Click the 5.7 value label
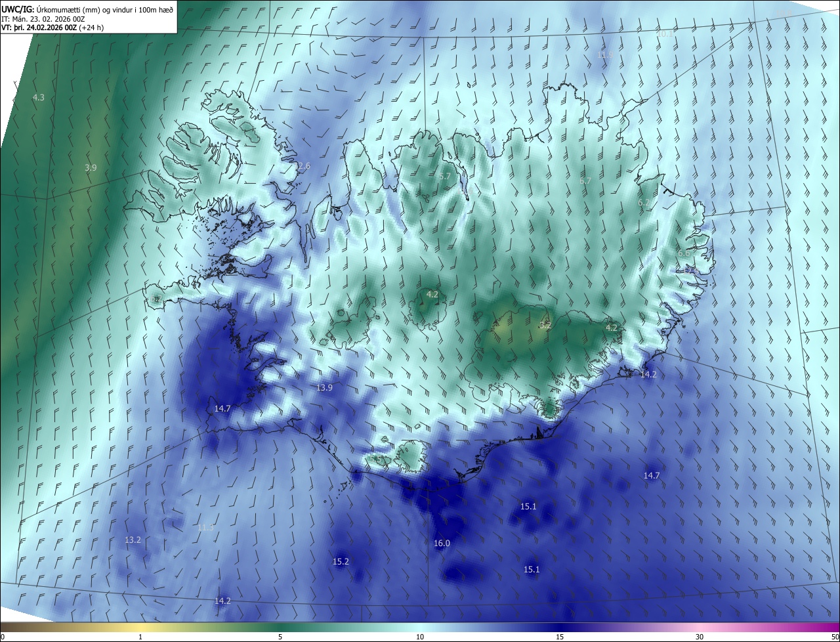This screenshot has height=642, width=840. click(445, 177)
